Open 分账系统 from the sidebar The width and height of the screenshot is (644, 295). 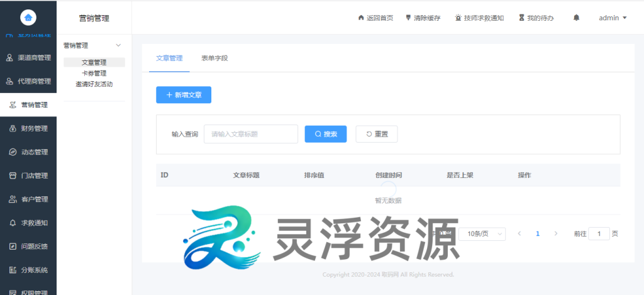click(28, 270)
